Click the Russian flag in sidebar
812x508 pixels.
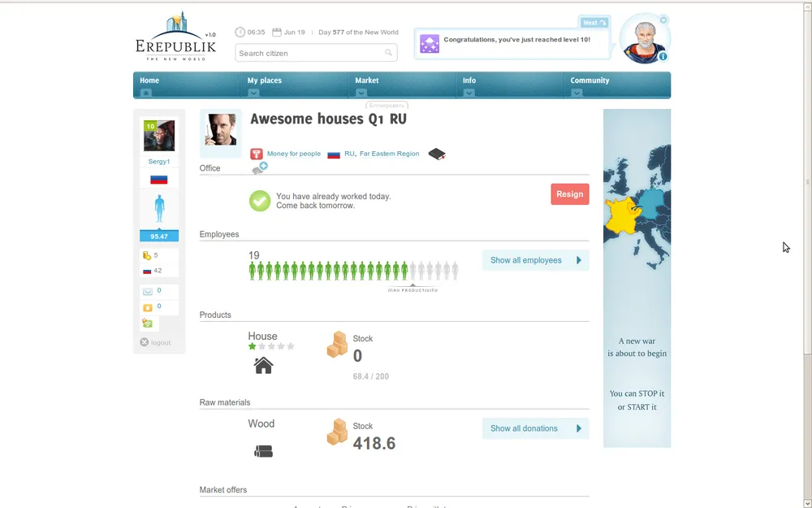tap(159, 180)
